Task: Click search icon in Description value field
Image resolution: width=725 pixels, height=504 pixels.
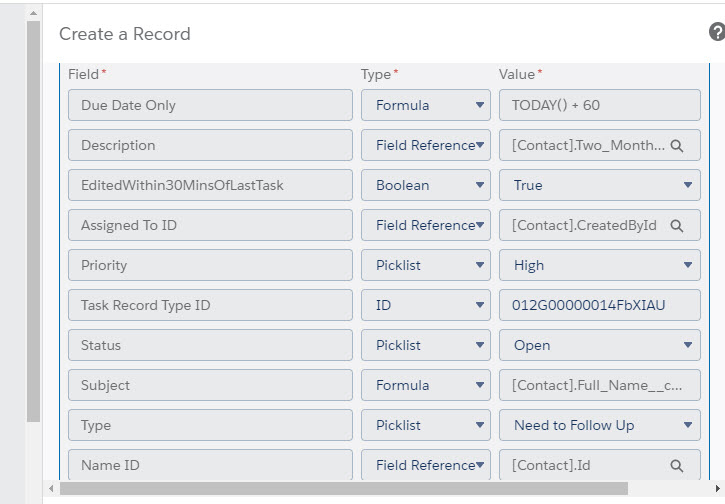Action: [x=677, y=146]
